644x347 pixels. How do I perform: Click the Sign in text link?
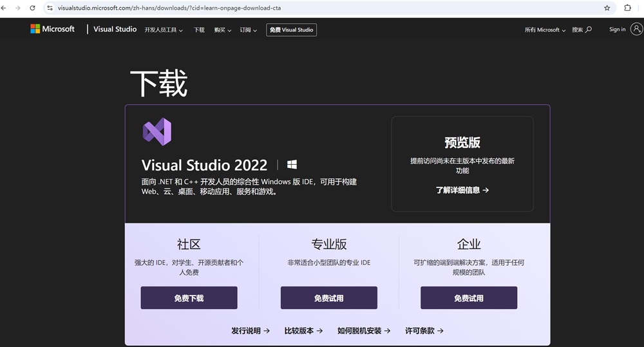point(618,29)
